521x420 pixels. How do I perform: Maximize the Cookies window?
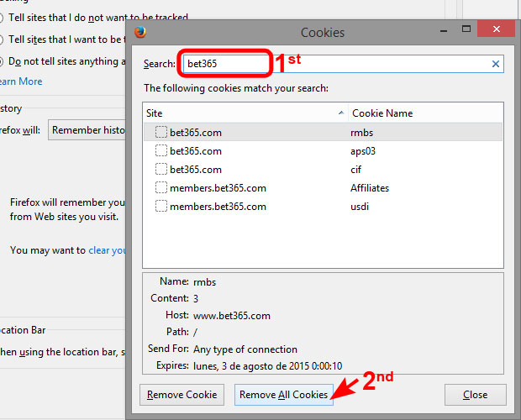(466, 29)
